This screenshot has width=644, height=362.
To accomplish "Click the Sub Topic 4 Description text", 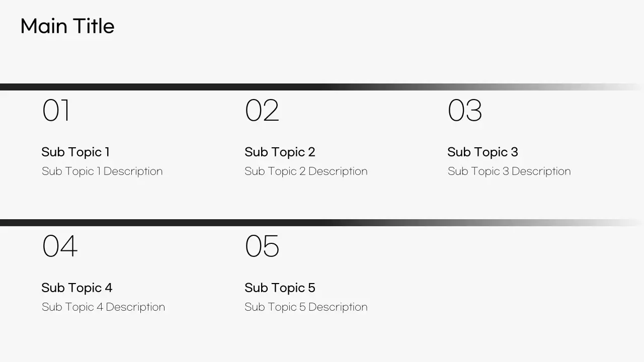I will coord(103,307).
